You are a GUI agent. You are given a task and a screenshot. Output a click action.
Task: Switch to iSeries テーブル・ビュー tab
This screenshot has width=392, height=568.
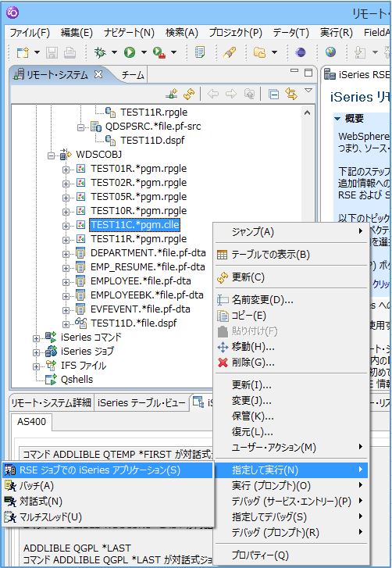coord(141,402)
